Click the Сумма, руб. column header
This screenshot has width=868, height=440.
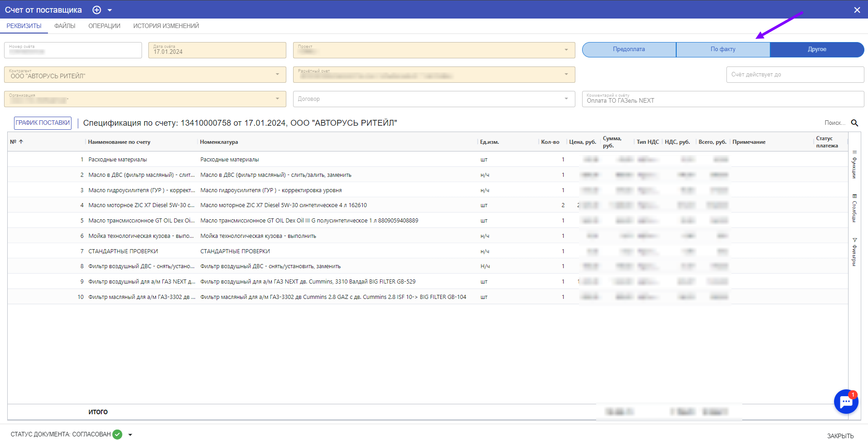612,142
